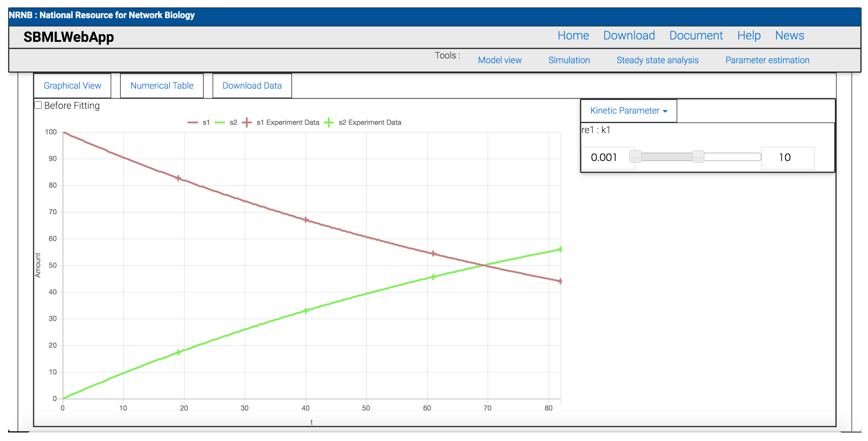Go to the Simulation tool
The width and height of the screenshot is (868, 441).
(x=569, y=60)
